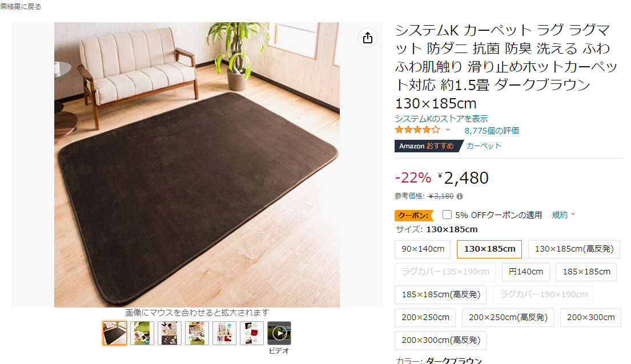The image size is (631, 364).
Task: Click the share icon on product image
Action: (x=367, y=38)
